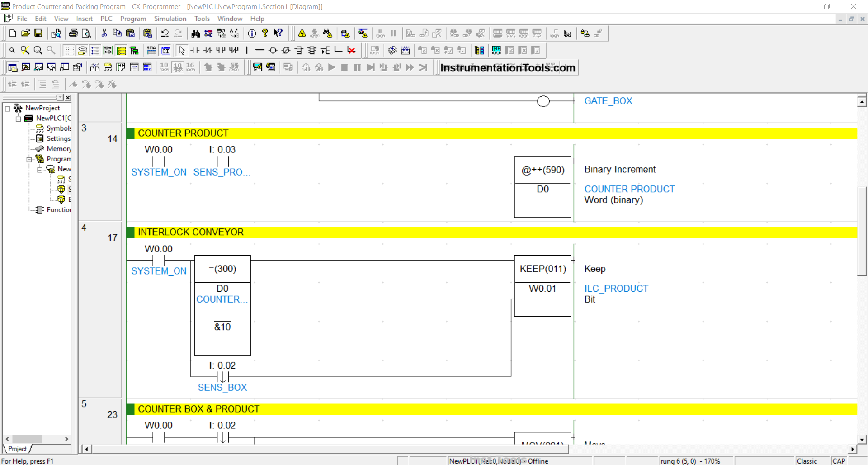Close the project workspace panel

(x=68, y=97)
